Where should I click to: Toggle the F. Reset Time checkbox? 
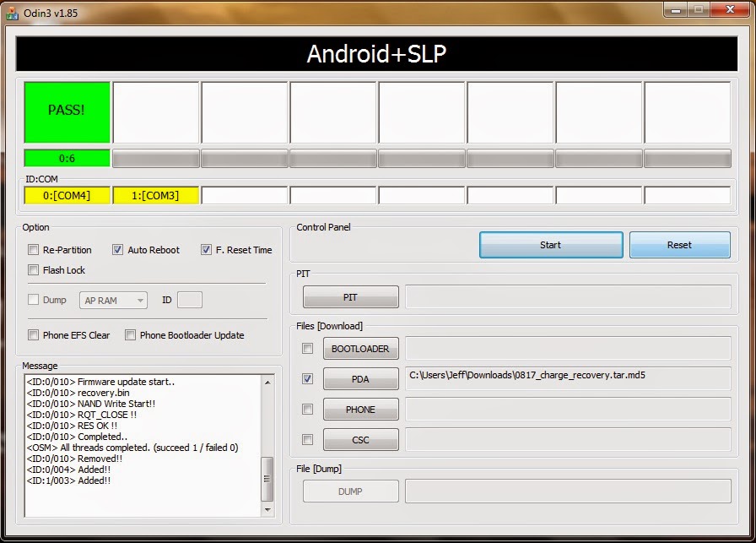click(x=206, y=249)
